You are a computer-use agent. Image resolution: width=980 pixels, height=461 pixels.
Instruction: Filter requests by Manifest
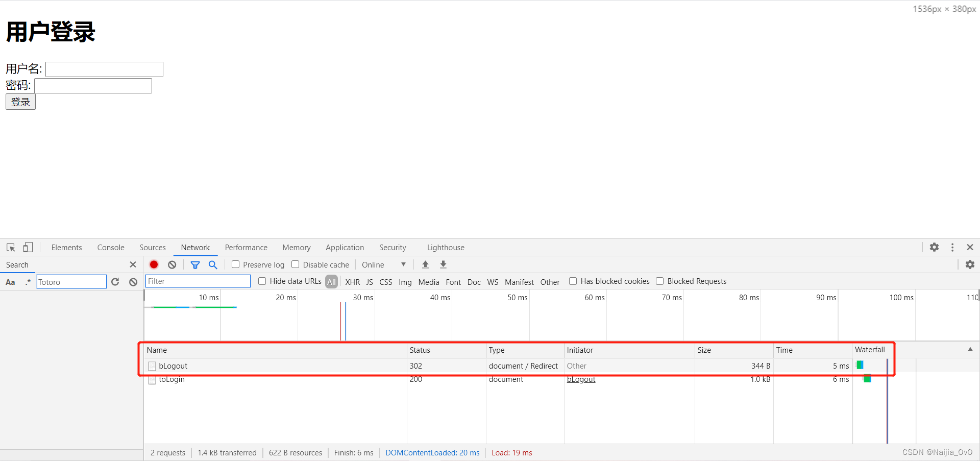tap(519, 282)
